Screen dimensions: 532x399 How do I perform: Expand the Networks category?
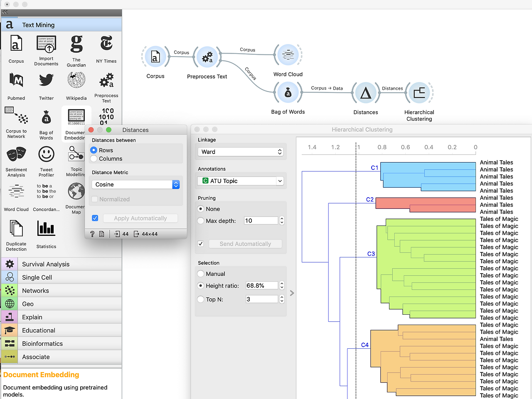coord(62,291)
